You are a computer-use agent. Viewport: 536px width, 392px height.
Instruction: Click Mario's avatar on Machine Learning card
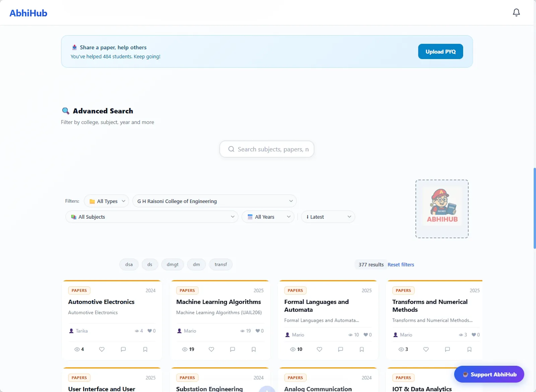tap(180, 331)
